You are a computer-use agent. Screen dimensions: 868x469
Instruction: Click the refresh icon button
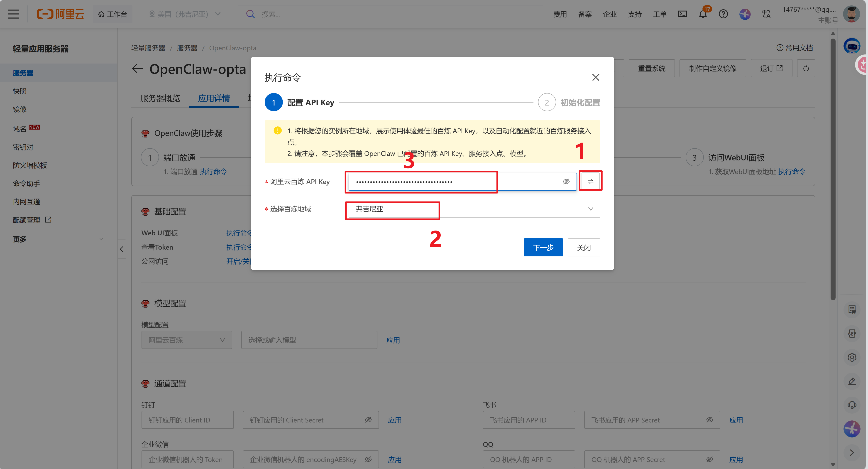pos(806,69)
